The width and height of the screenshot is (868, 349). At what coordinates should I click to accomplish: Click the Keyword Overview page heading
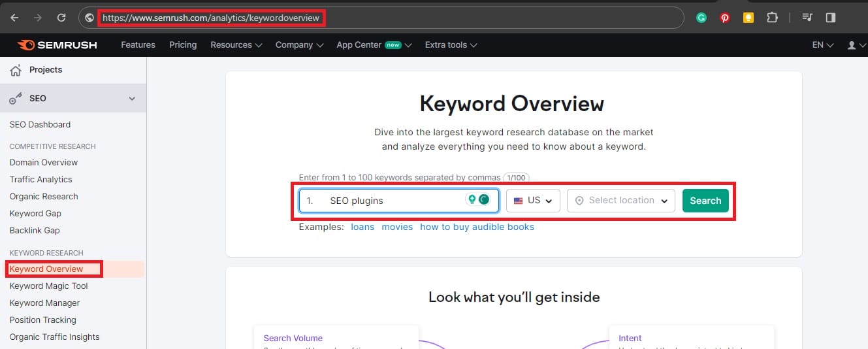(x=512, y=103)
